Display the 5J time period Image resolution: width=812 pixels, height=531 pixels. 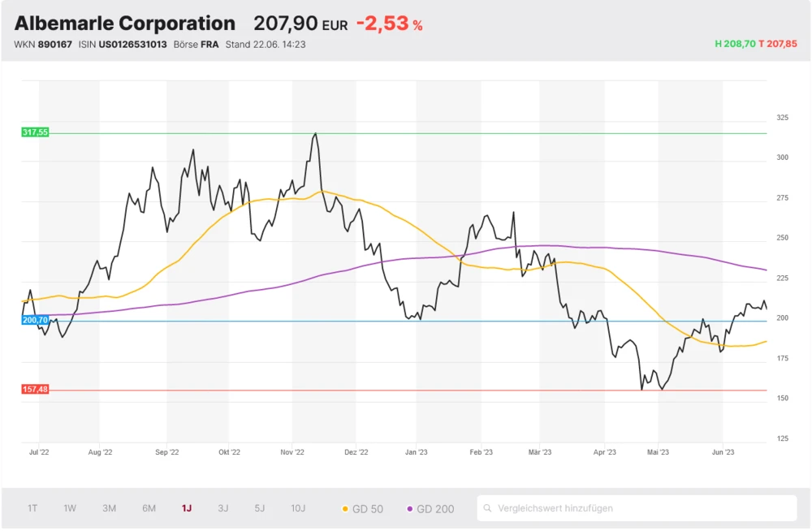pyautogui.click(x=260, y=508)
